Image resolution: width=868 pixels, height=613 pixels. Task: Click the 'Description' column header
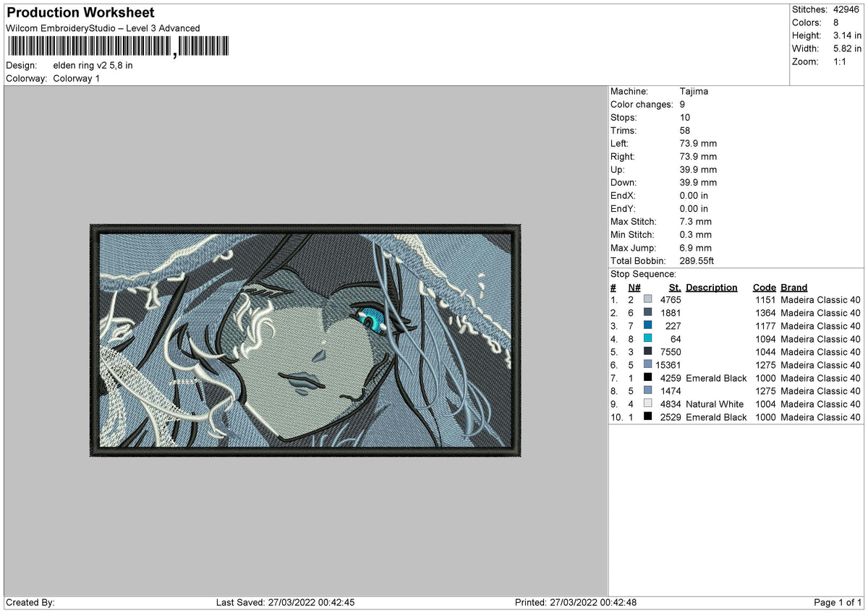point(712,287)
